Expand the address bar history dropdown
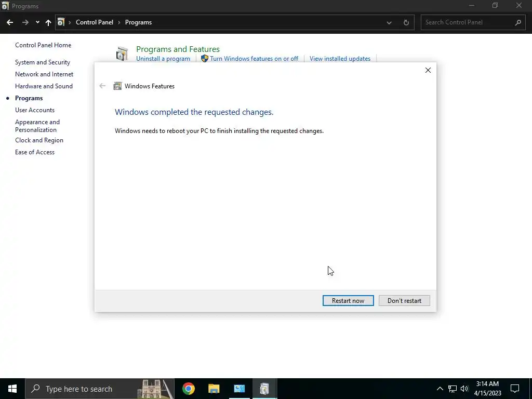Viewport: 532px width, 399px height. pos(389,23)
